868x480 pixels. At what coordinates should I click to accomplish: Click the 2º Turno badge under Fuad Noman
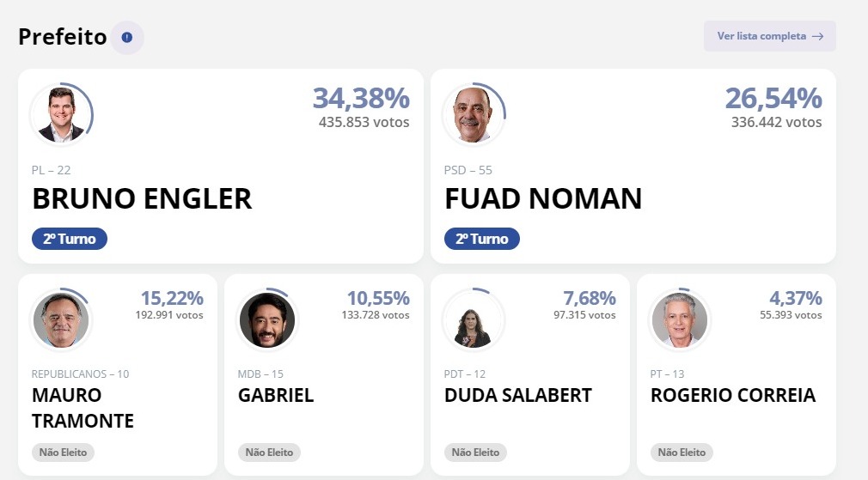click(481, 239)
